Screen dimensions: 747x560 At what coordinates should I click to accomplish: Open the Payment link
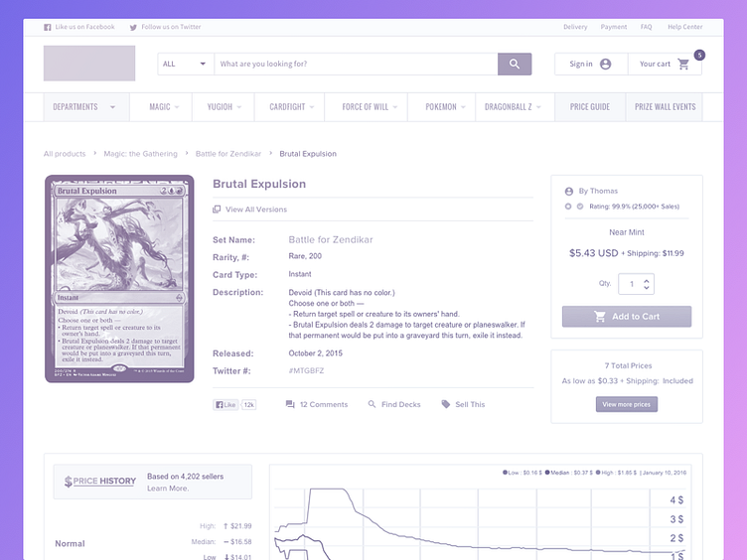click(614, 27)
